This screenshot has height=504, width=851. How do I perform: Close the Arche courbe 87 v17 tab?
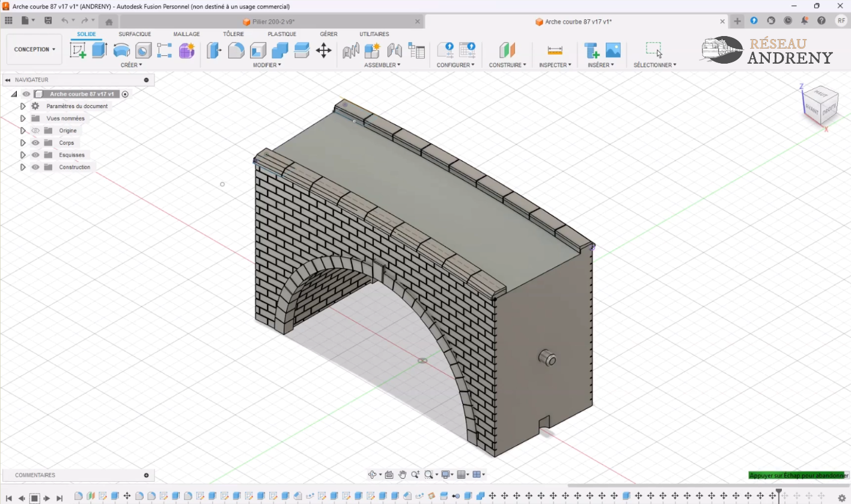click(723, 21)
